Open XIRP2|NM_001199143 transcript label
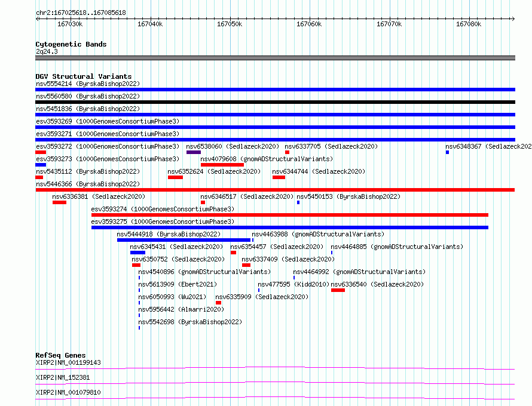The width and height of the screenshot is (532, 406). click(68, 362)
